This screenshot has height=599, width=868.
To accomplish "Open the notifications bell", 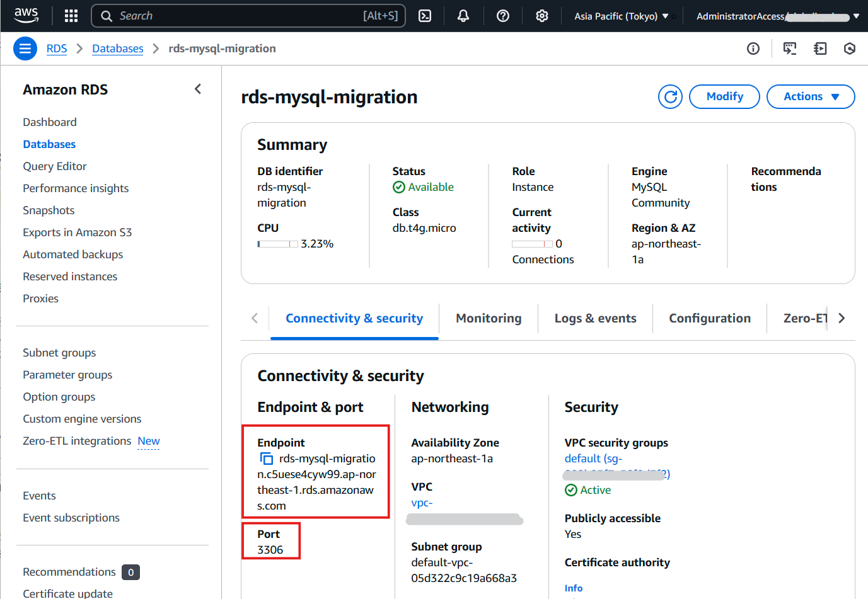I will (463, 16).
